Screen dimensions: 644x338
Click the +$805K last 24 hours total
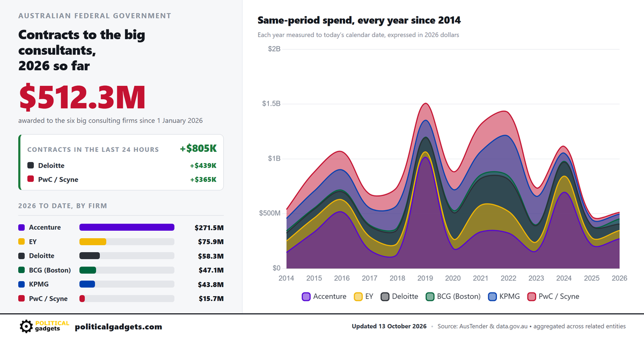click(198, 149)
